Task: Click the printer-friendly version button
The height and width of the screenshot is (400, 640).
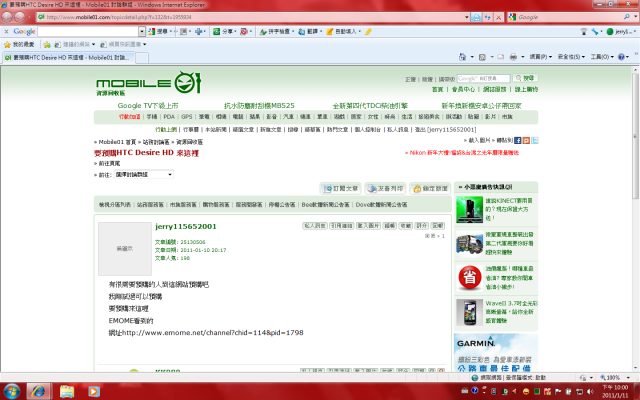Action: [385, 189]
